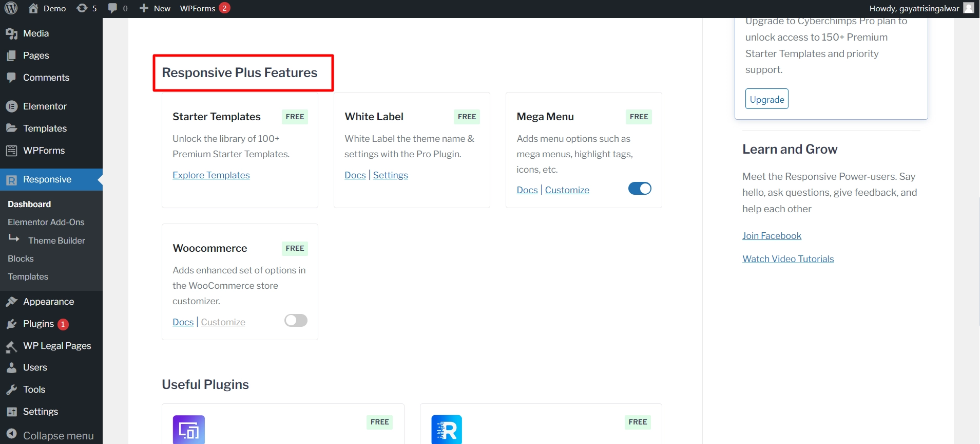Click the WPForms sidebar icon
Image resolution: width=980 pixels, height=444 pixels.
pos(11,151)
